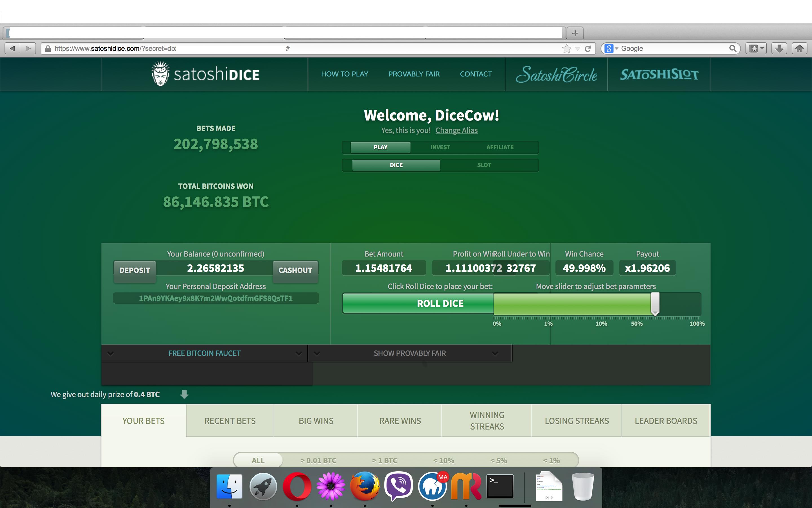Click left chevron of faucet bar
The width and height of the screenshot is (812, 508).
pos(111,353)
